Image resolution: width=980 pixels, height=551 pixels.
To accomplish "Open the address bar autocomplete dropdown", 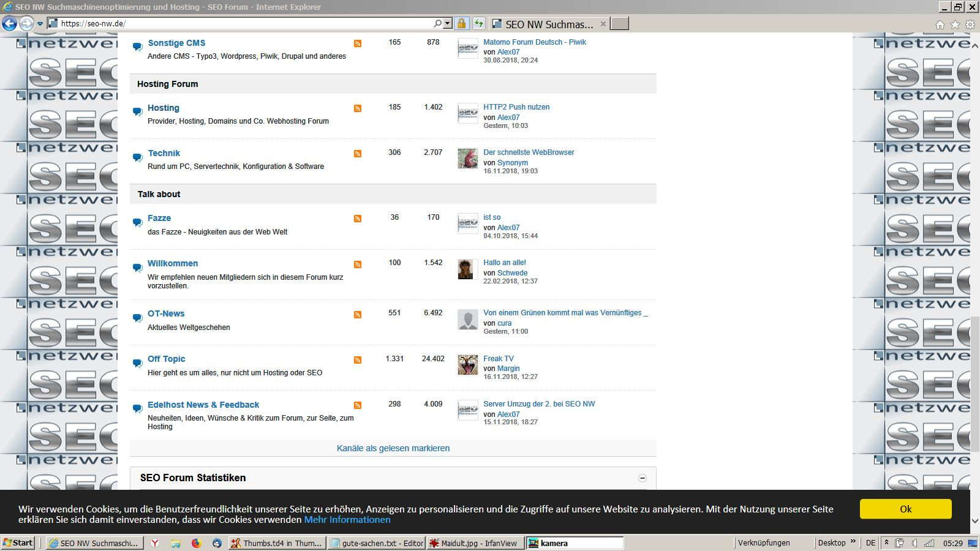I will (448, 24).
